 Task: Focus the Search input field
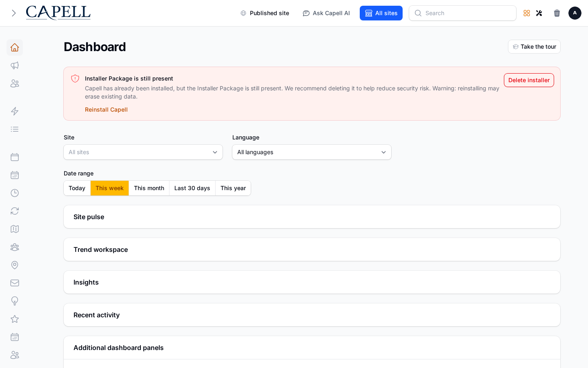coord(463,13)
